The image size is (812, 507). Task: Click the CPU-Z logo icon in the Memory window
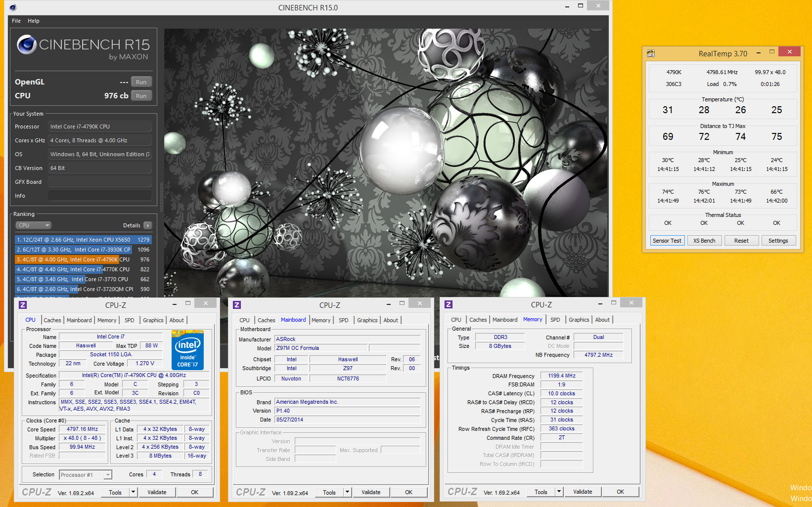pyautogui.click(x=449, y=304)
